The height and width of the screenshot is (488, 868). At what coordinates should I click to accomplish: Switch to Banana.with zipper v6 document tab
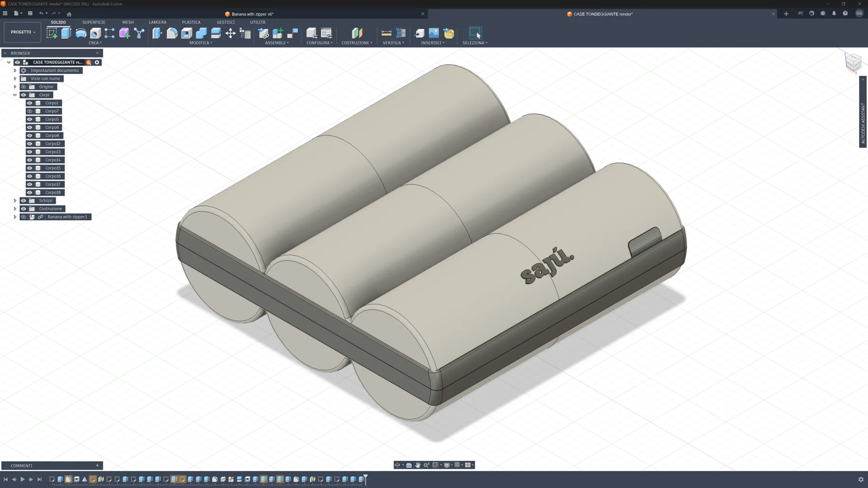point(252,14)
